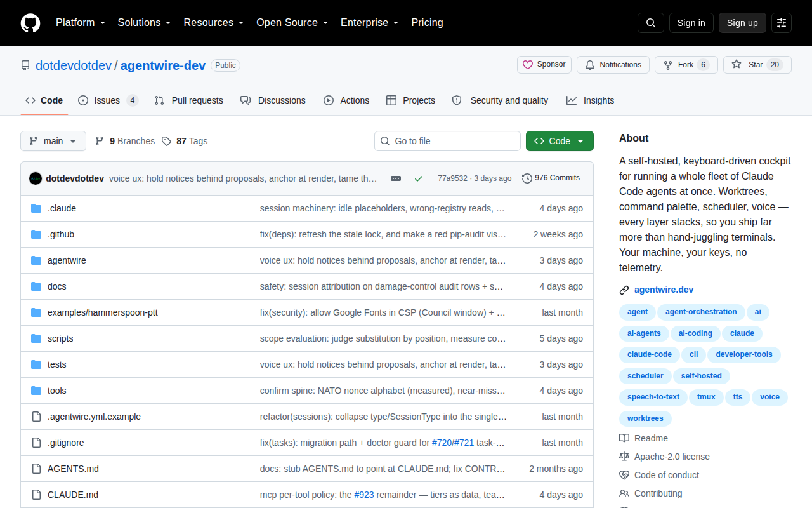Click the dotdevdotdev commit author avatar
812x508 pixels.
point(36,178)
